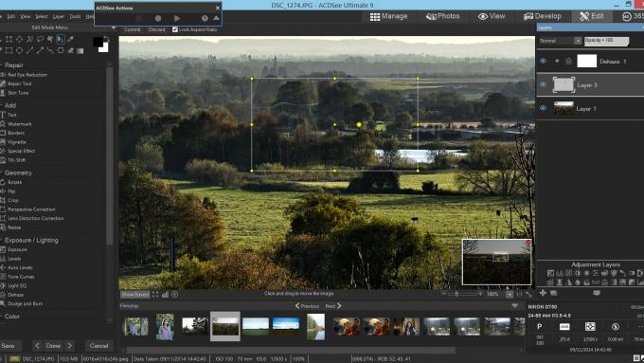644x363 pixels.
Task: Select the Magic Wand tool
Action: 29,39
